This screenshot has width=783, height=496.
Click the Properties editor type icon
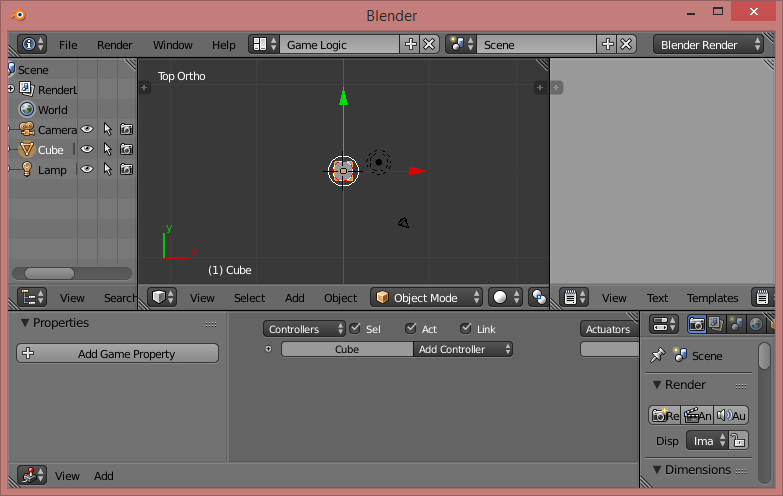(x=664, y=324)
